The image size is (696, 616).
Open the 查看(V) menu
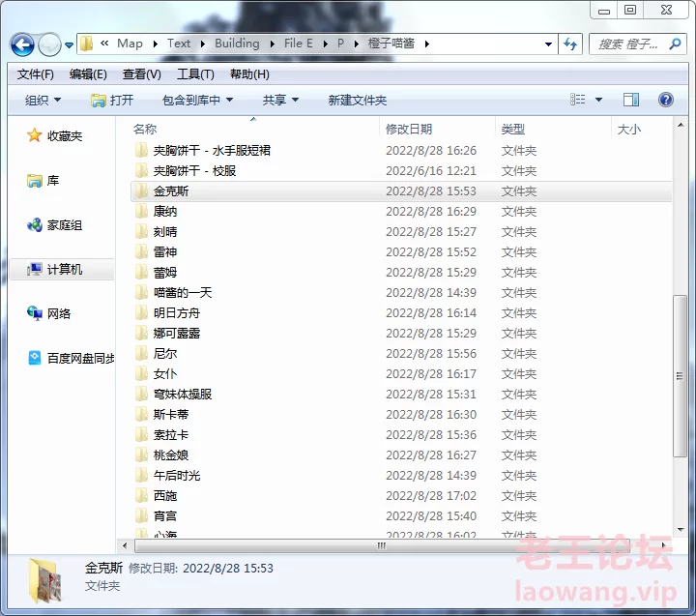(x=141, y=74)
